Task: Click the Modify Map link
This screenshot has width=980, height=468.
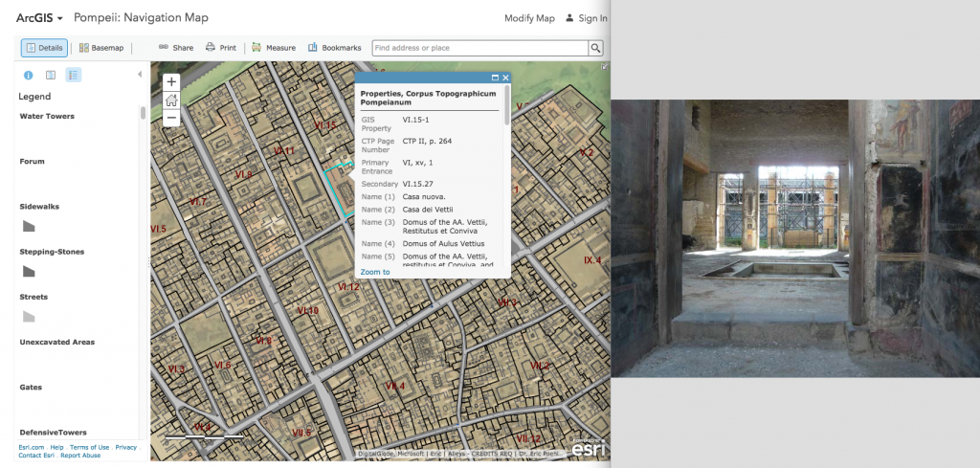Action: point(529,18)
